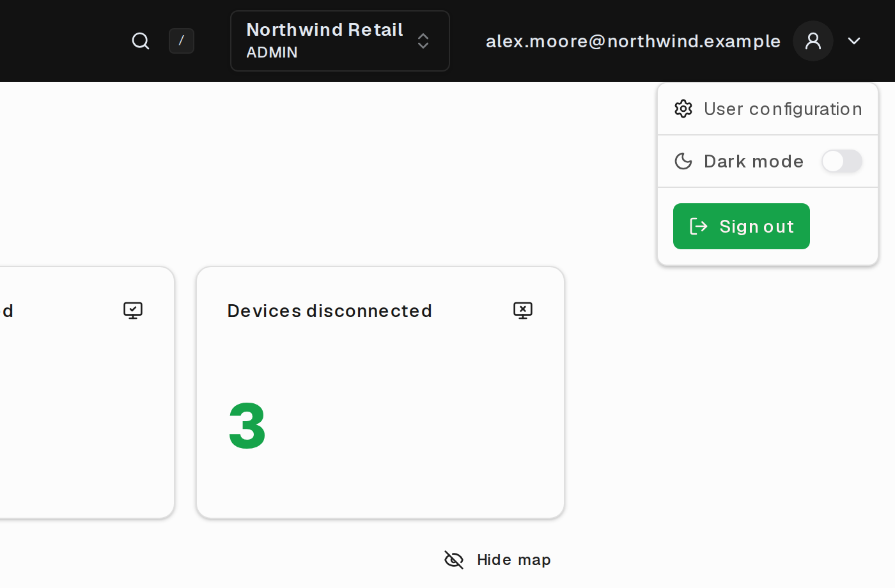Click the Dark mode moon icon
895x588 pixels.
pyautogui.click(x=683, y=161)
